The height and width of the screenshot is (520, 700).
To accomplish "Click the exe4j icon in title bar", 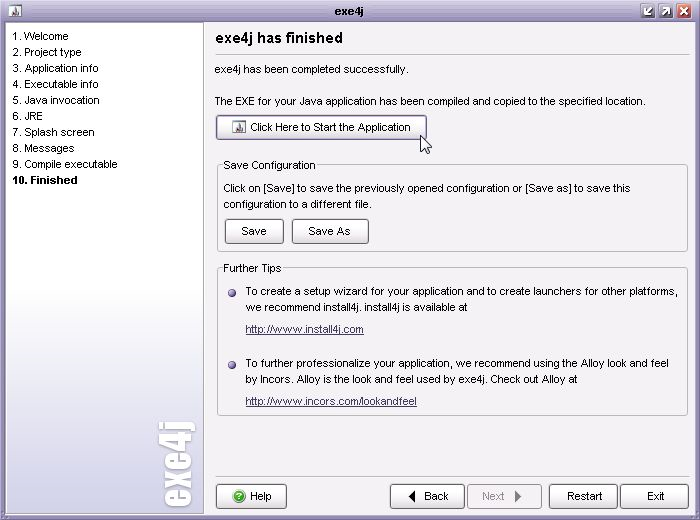I will point(15,11).
